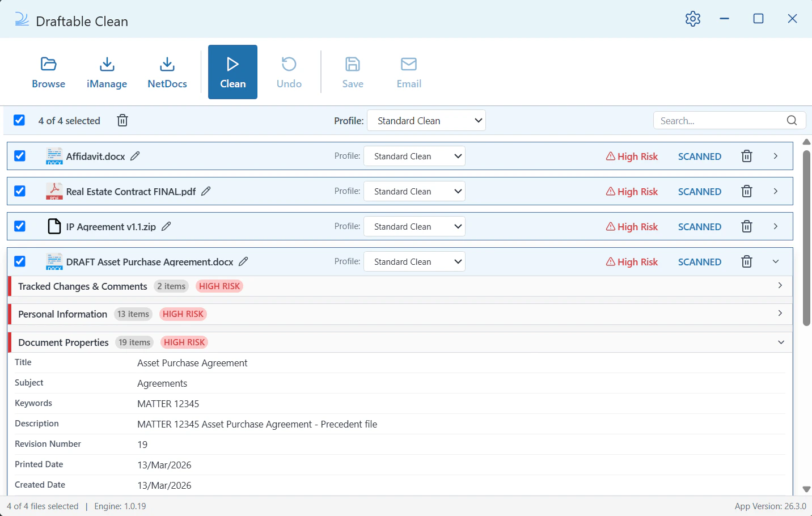
Task: Expand the Tracked Changes & Comments section
Action: [780, 286]
